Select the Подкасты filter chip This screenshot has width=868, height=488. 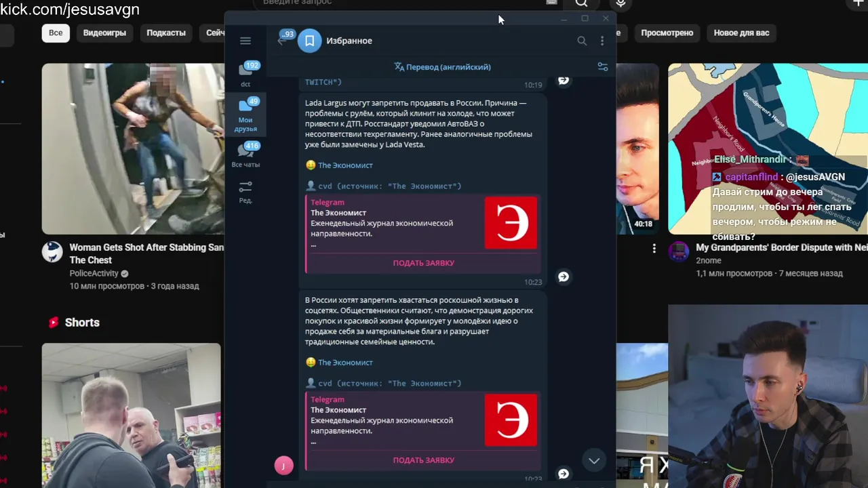tap(166, 33)
